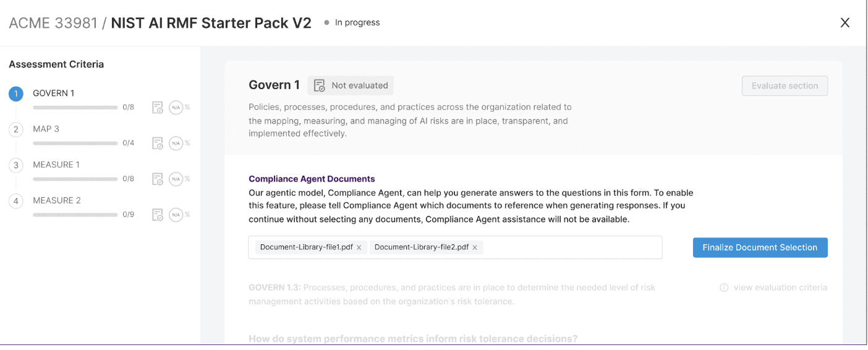Click Finalize Document Selection button

pyautogui.click(x=760, y=247)
